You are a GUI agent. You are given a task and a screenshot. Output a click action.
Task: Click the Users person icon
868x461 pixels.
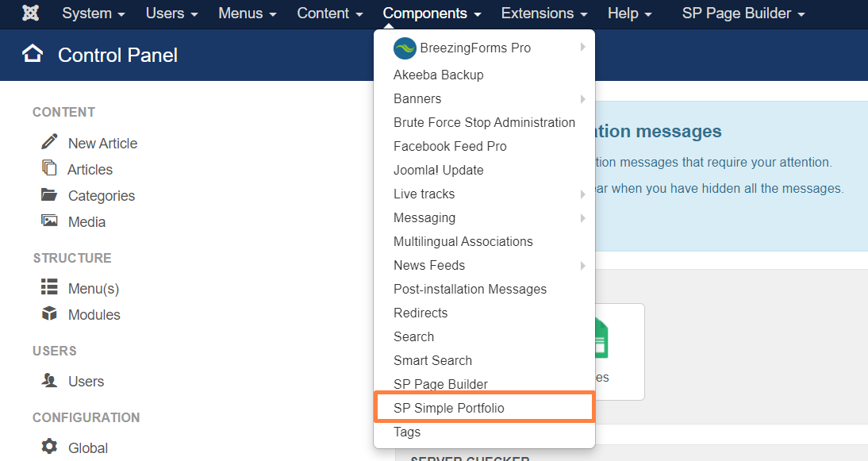coord(49,379)
